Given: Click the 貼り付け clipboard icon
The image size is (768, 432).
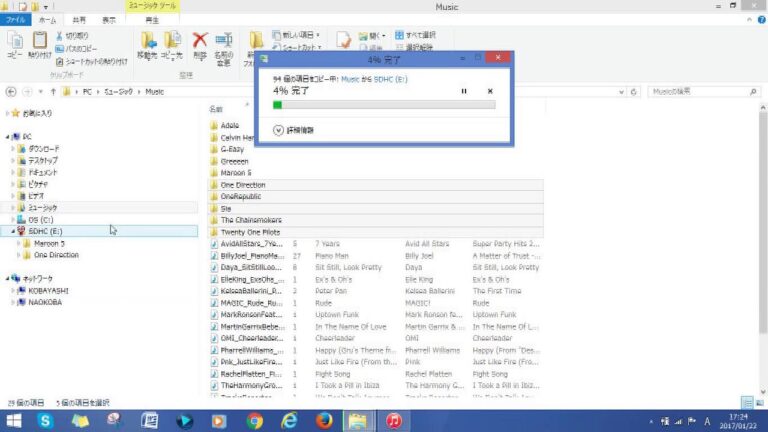Looking at the screenshot, I should [x=40, y=45].
